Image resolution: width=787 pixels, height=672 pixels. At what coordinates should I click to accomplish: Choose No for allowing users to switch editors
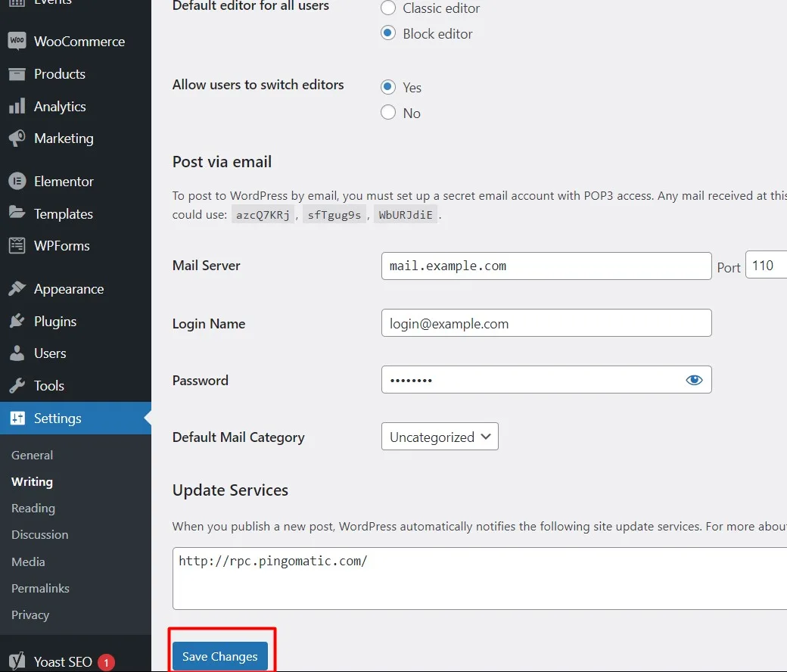tap(388, 112)
